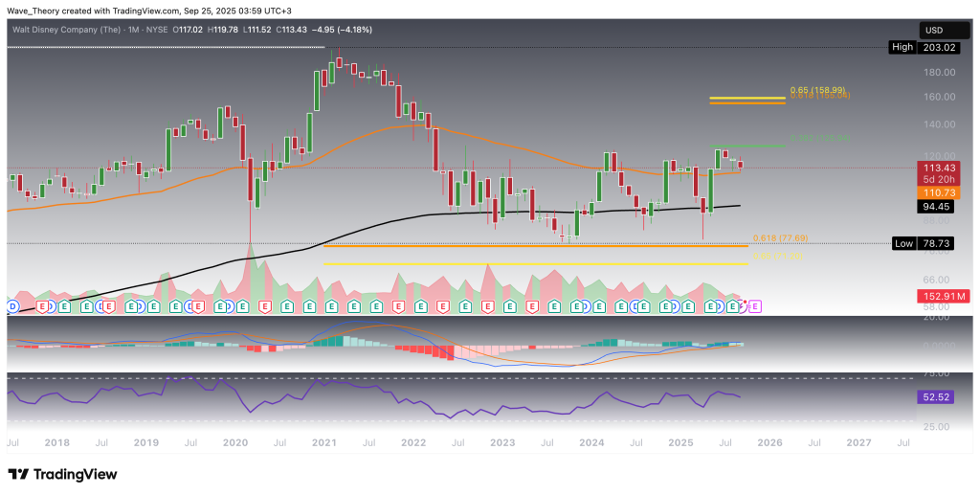980x495 pixels.
Task: Click 2025 on the time axis
Action: [680, 442]
